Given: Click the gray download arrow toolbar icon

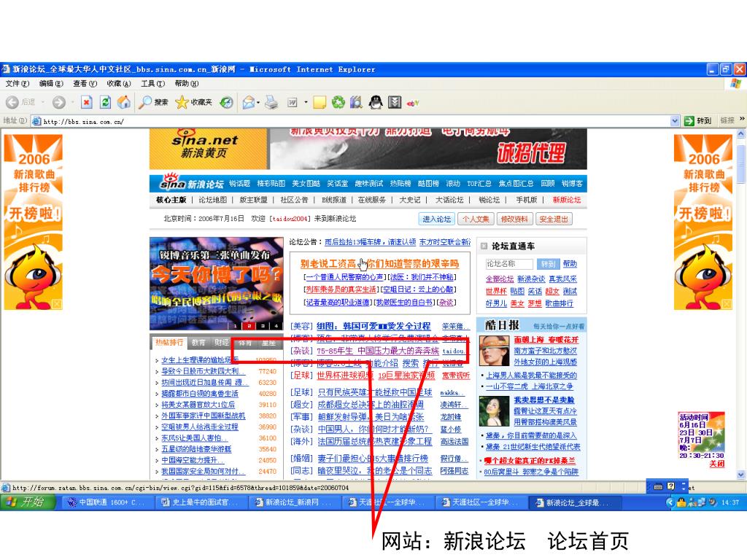Looking at the screenshot, I should point(395,102).
